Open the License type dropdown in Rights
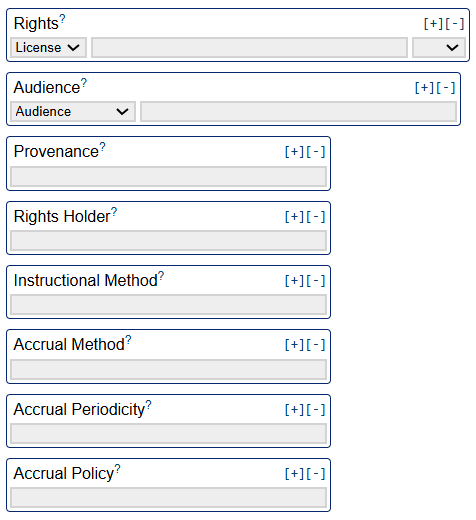 point(48,48)
